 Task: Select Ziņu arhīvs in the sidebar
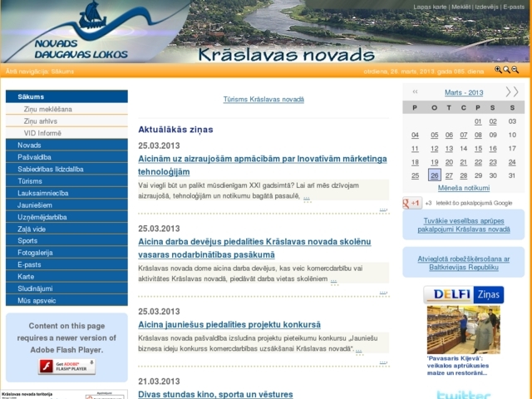[x=42, y=121]
